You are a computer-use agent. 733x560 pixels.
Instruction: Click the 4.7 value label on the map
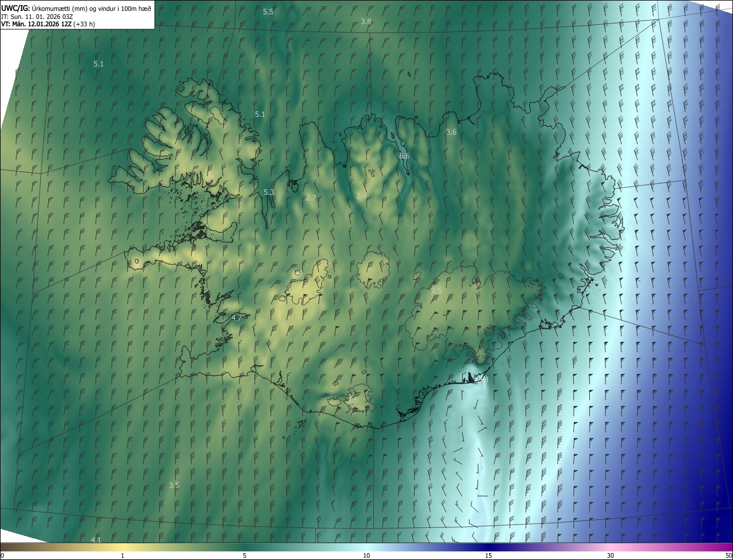(x=237, y=318)
